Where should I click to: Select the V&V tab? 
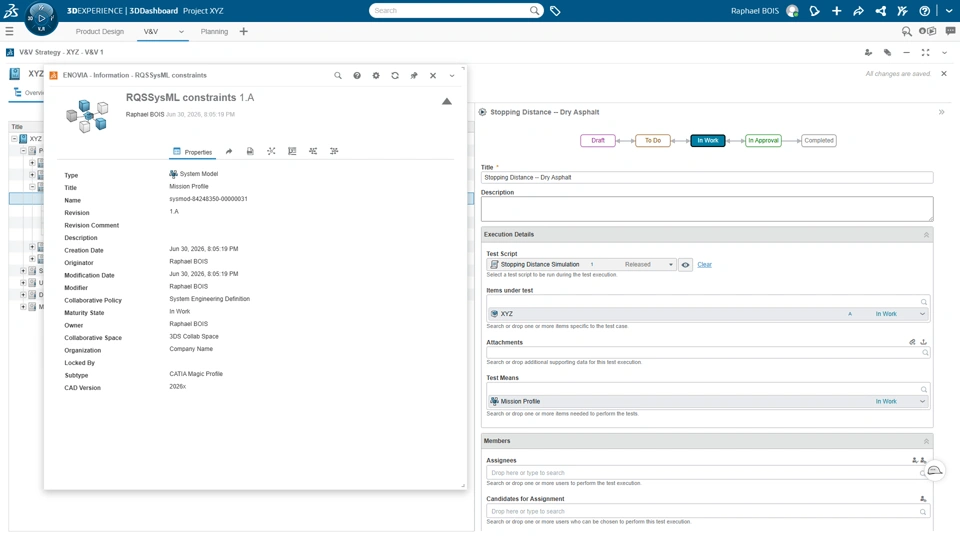(x=151, y=31)
